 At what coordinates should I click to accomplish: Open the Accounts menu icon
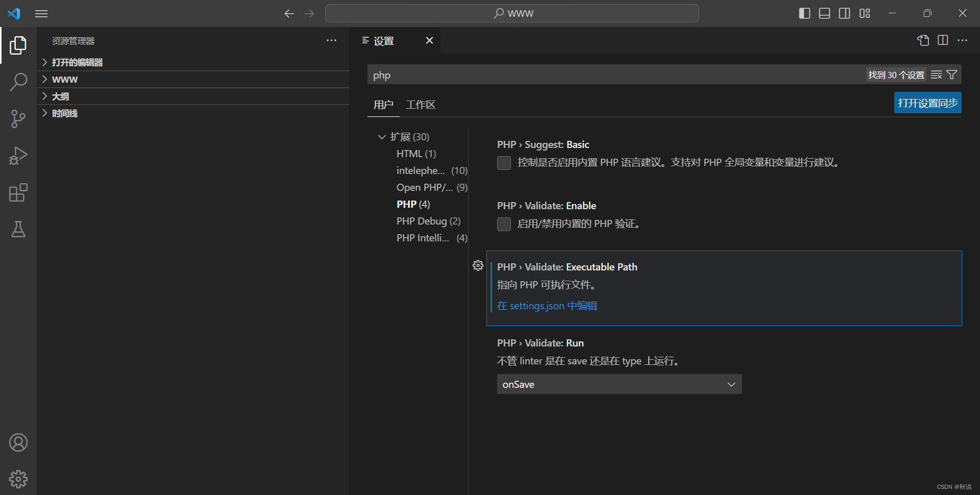coord(18,442)
